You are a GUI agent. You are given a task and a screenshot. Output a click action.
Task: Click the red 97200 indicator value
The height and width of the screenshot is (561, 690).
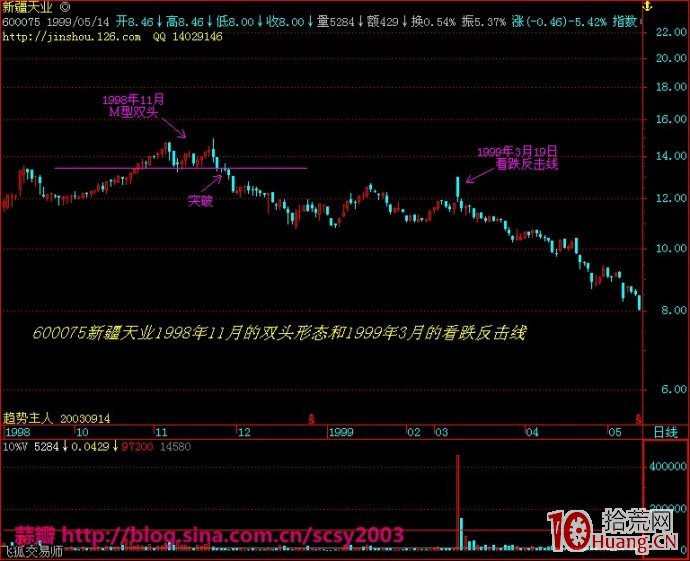(137, 447)
